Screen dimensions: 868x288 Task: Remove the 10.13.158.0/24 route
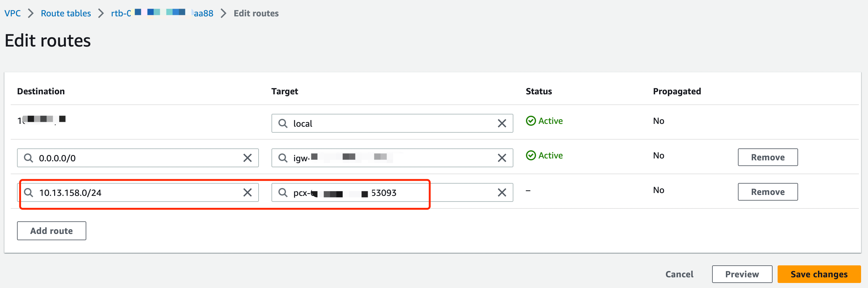(x=767, y=192)
